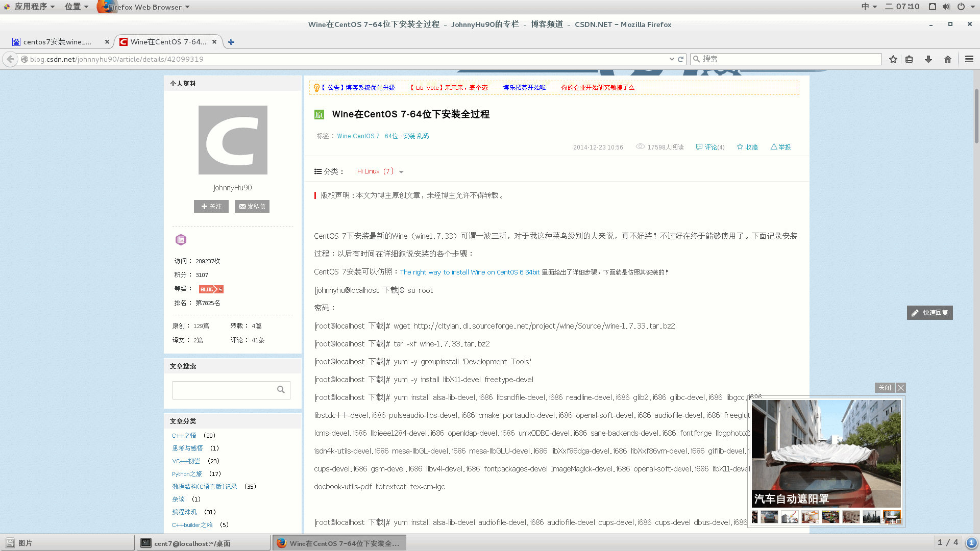Close the centos7安装wine tab
This screenshot has height=551, width=980.
(x=107, y=42)
